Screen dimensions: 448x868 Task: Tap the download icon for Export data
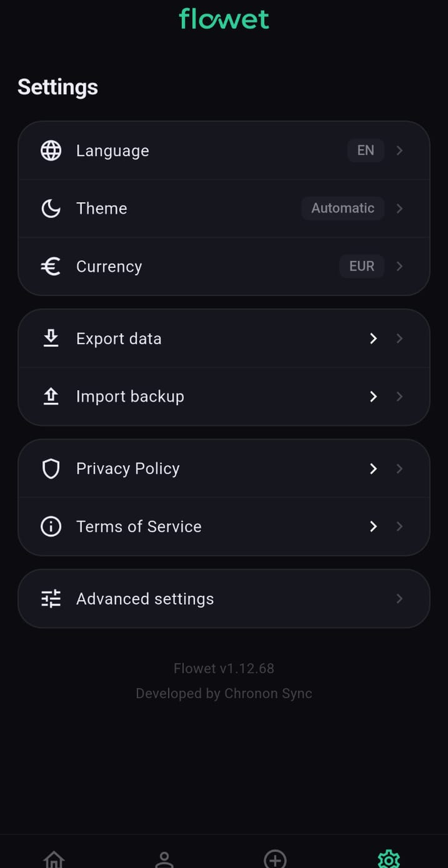pos(51,338)
